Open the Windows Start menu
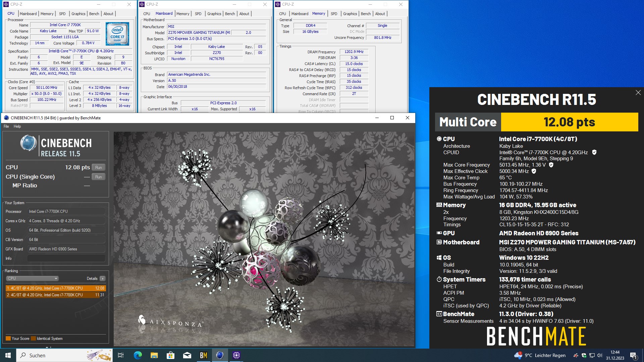The height and width of the screenshot is (362, 644). 8,355
